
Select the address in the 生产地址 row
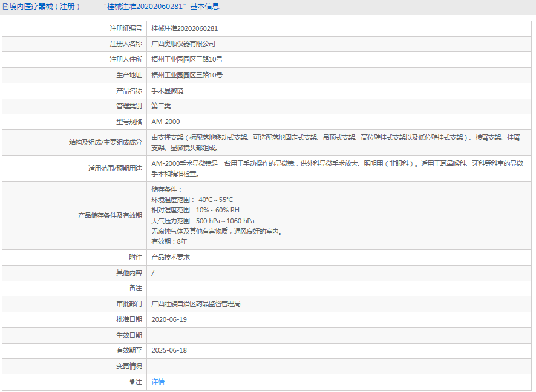point(187,75)
